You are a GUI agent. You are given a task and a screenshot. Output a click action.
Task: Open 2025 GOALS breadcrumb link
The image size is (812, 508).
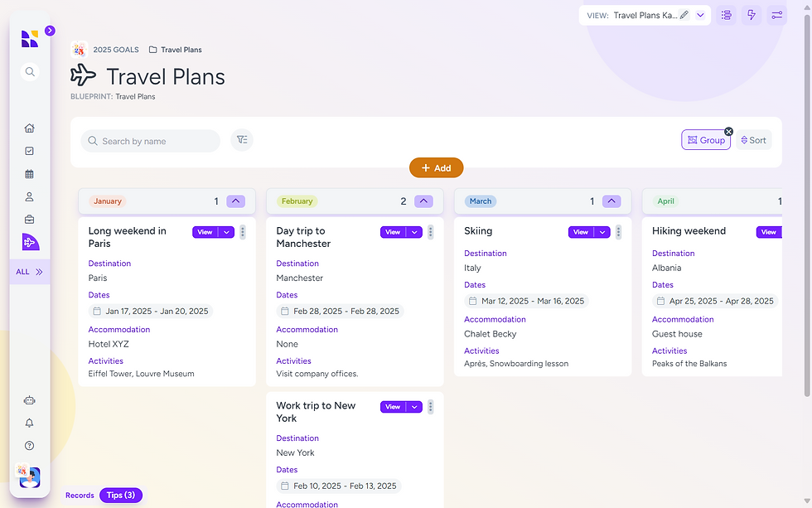[116, 50]
